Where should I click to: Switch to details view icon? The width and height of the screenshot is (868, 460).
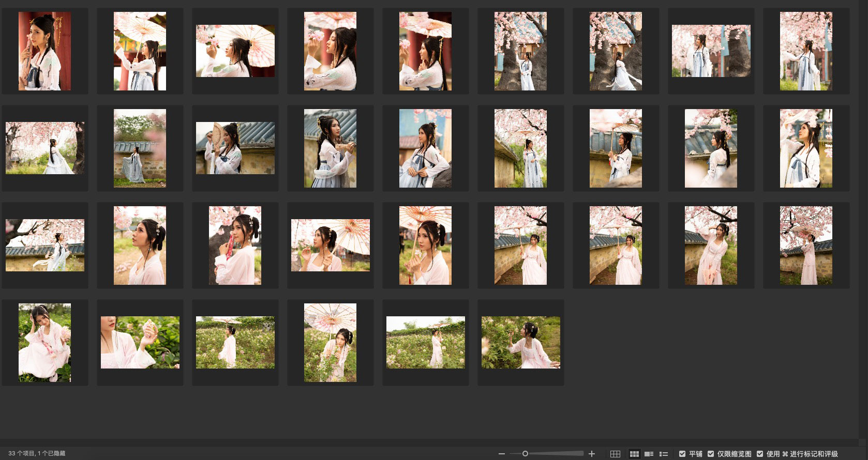(x=649, y=454)
